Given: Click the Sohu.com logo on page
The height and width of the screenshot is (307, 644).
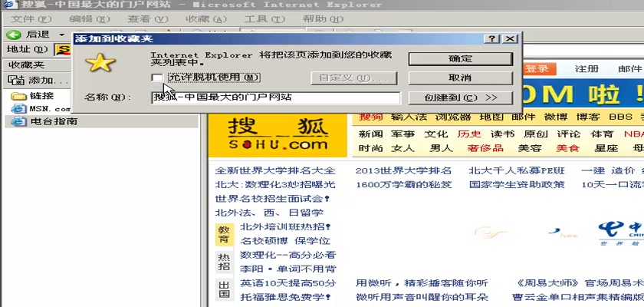Looking at the screenshot, I should click(278, 135).
